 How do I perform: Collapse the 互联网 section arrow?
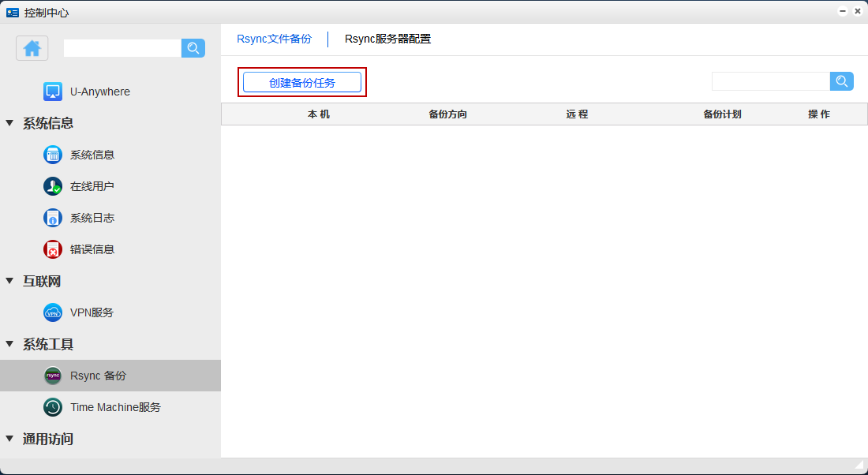coord(9,281)
